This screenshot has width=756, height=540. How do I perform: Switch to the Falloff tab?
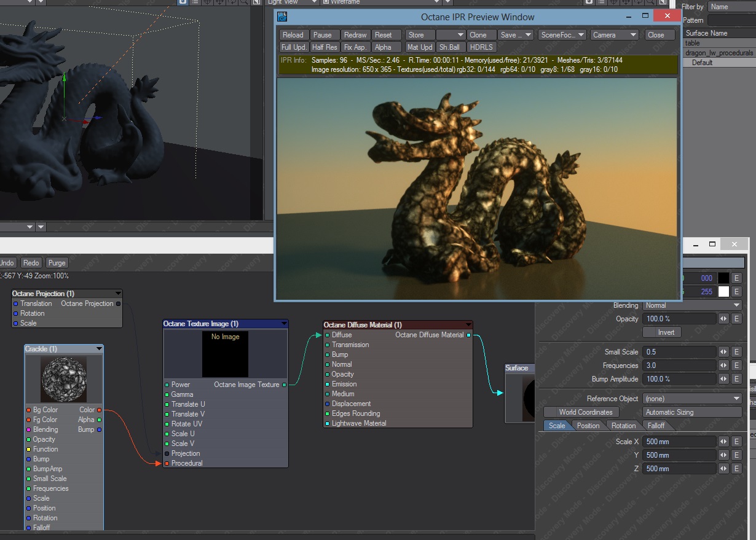pos(656,426)
